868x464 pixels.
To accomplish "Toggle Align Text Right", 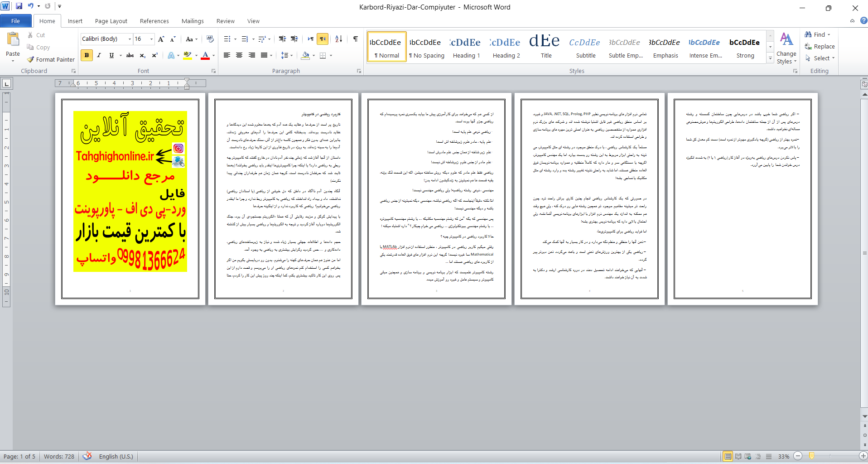I will pyautogui.click(x=251, y=55).
